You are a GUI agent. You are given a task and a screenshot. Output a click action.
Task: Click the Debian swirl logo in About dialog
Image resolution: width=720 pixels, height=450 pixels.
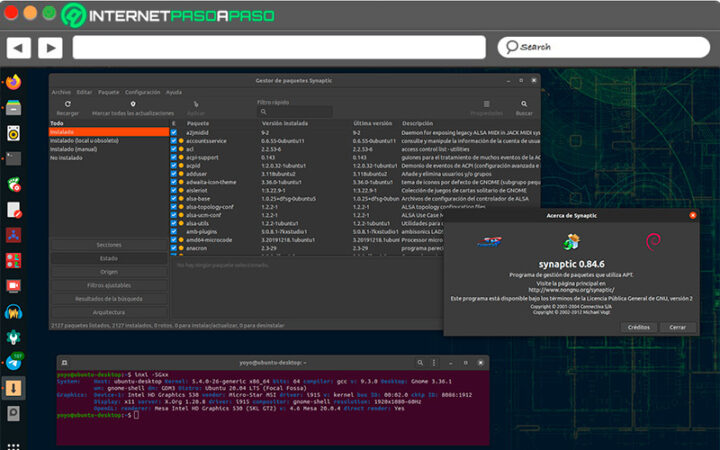(x=653, y=242)
